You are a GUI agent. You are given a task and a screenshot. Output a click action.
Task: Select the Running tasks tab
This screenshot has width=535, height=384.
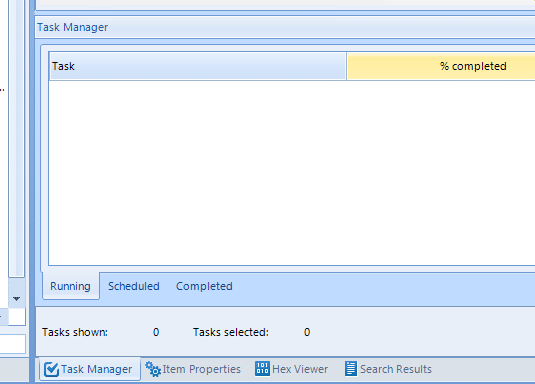coord(71,286)
